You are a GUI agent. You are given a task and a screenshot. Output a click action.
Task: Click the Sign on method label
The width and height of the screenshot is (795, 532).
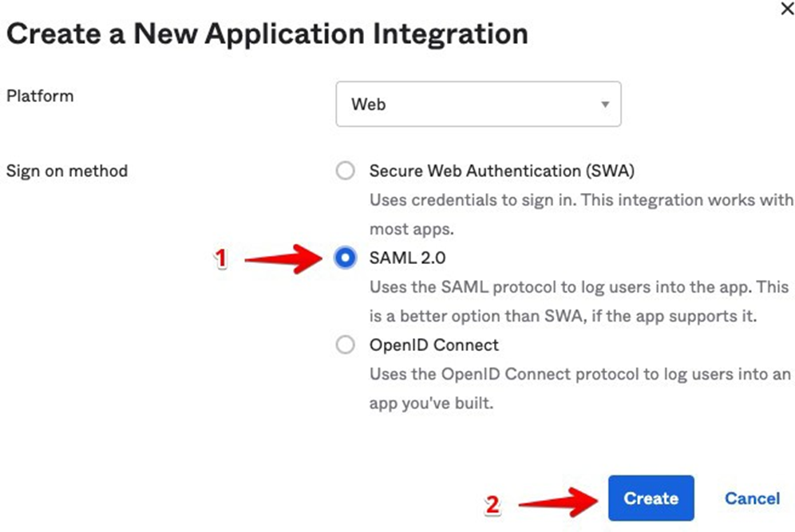[x=67, y=171]
